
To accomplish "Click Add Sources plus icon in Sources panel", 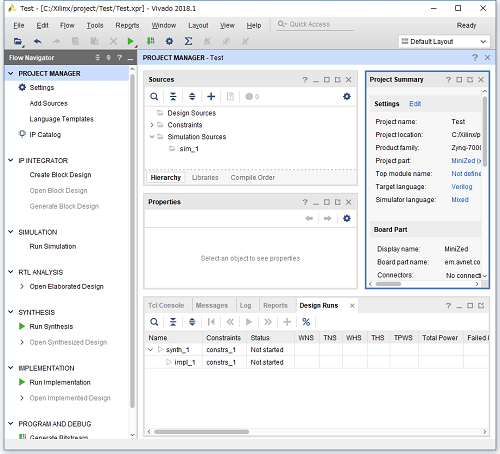I will tap(211, 97).
